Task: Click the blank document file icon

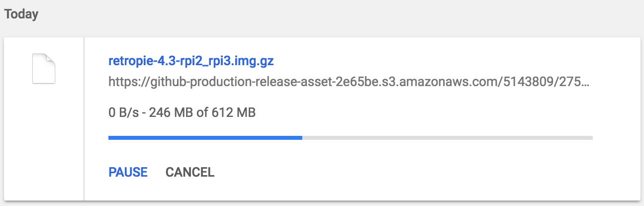Action: [44, 69]
